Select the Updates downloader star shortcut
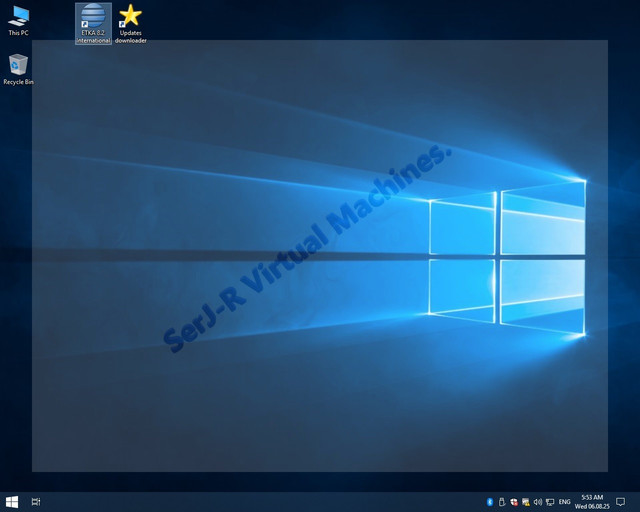 pos(131,24)
